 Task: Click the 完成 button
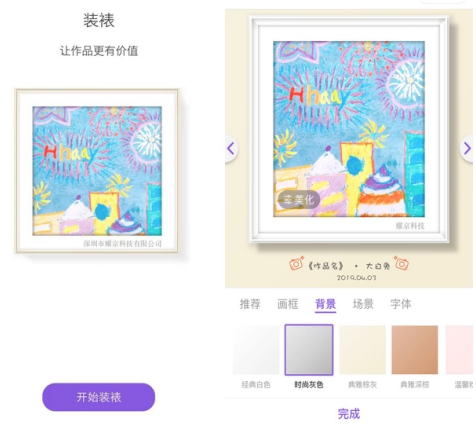349,414
